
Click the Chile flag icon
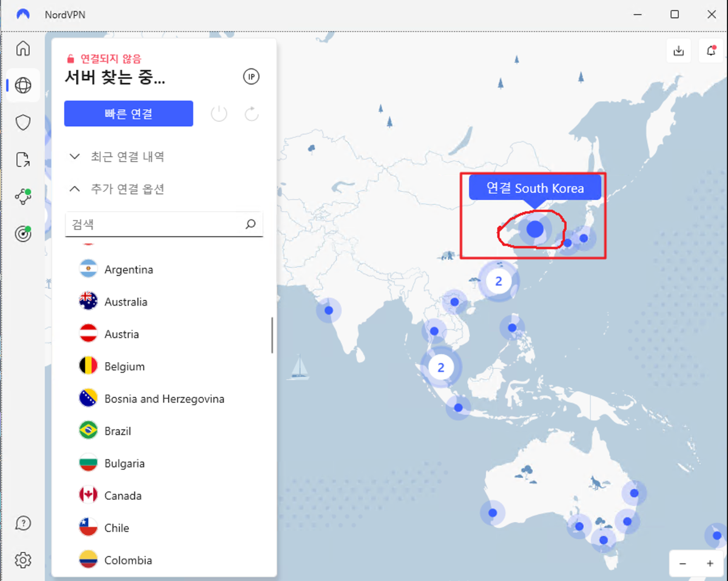(x=88, y=528)
